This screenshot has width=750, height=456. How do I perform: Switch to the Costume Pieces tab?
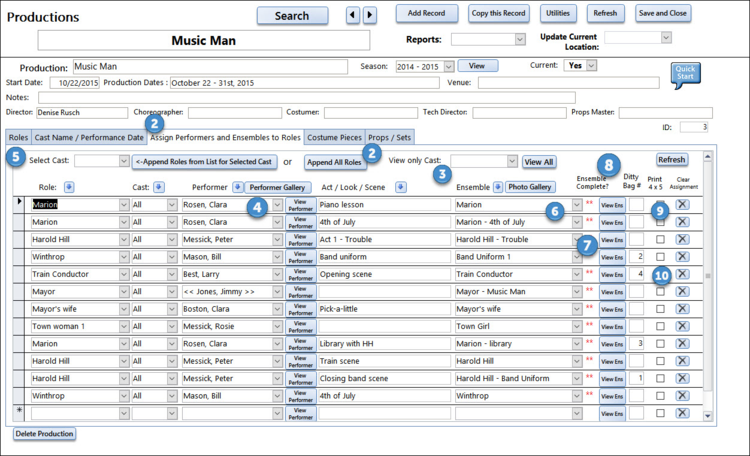coord(334,137)
